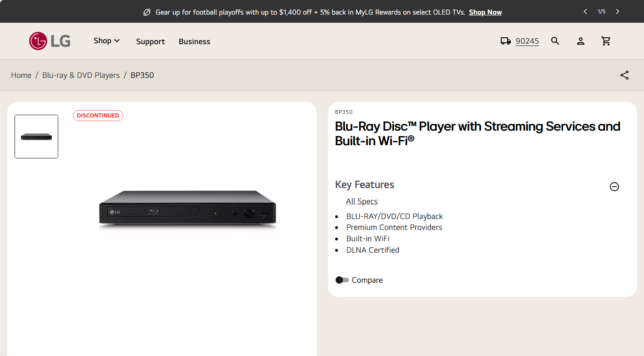Collapse the Key Features section

(x=614, y=187)
